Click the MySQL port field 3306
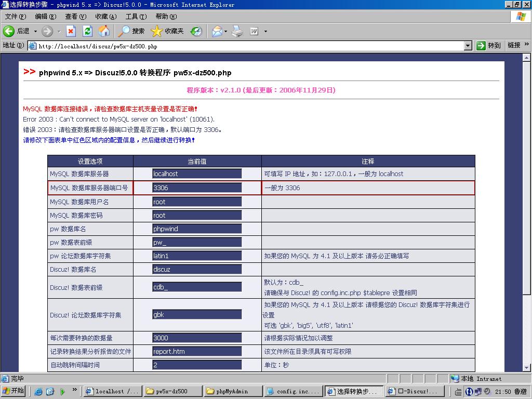The image size is (532, 399). coord(197,188)
